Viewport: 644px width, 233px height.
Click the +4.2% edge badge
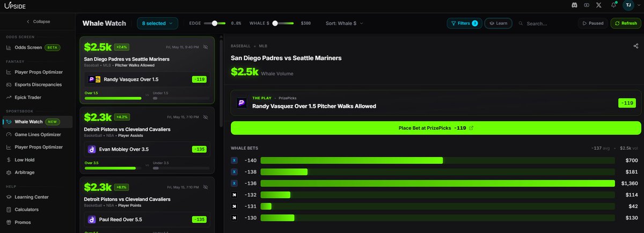[122, 116]
